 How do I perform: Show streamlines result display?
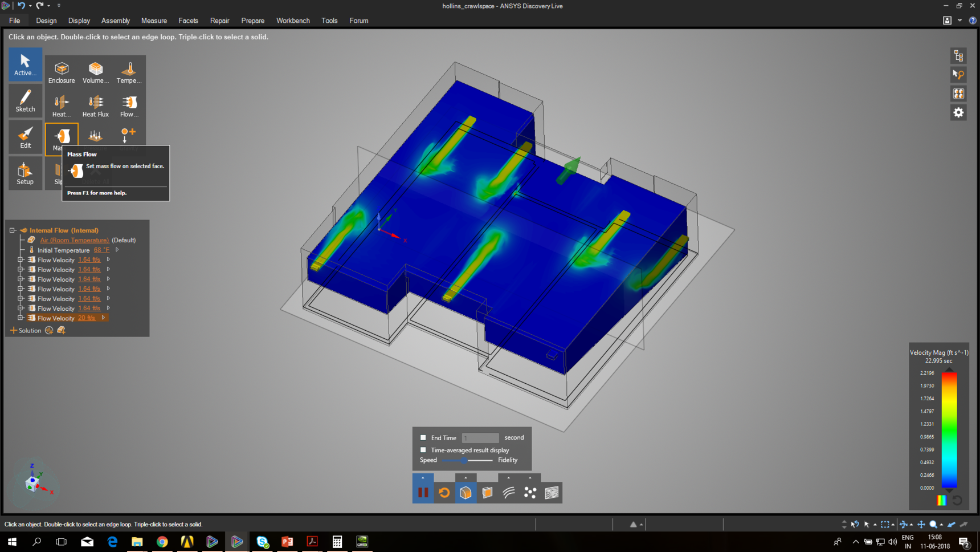509,493
